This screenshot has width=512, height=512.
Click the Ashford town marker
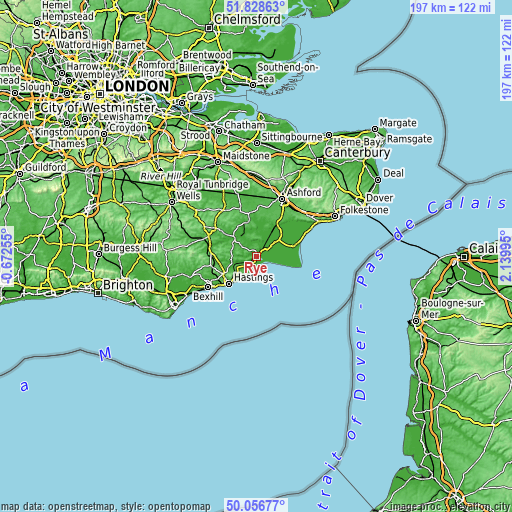pyautogui.click(x=282, y=199)
